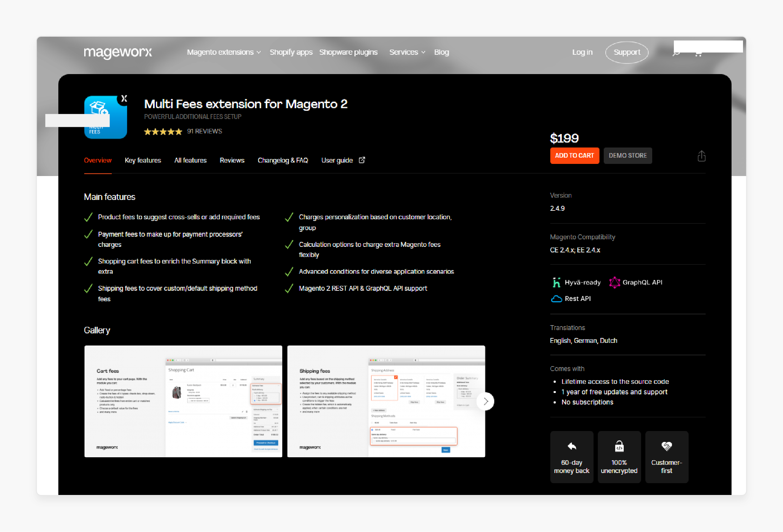
Task: Open the User guide link
Action: pos(337,160)
